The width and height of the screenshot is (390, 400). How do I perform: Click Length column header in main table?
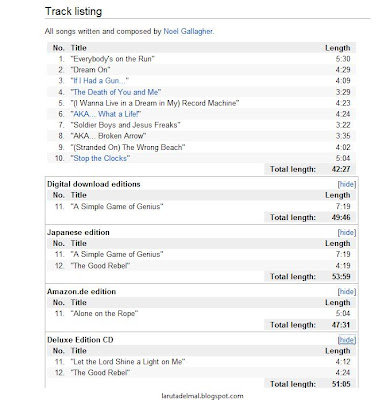(x=338, y=48)
